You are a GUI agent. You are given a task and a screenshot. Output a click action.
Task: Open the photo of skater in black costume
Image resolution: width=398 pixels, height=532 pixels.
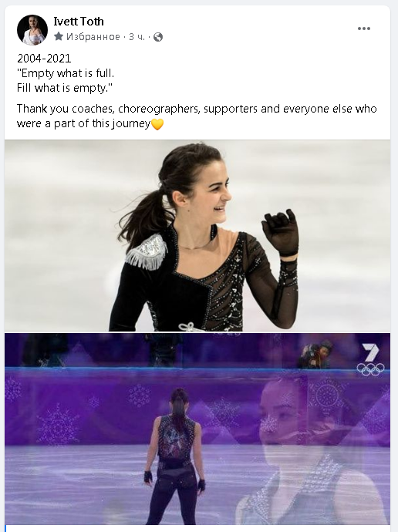197,235
